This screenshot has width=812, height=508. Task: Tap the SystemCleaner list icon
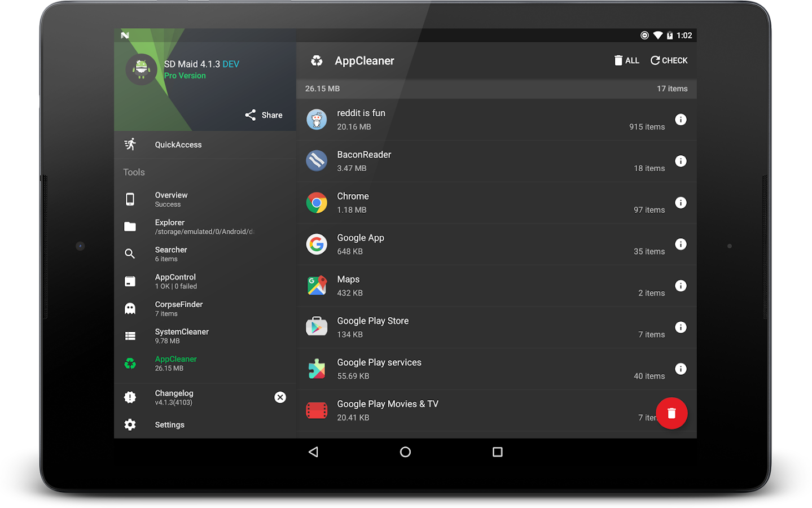[130, 336]
